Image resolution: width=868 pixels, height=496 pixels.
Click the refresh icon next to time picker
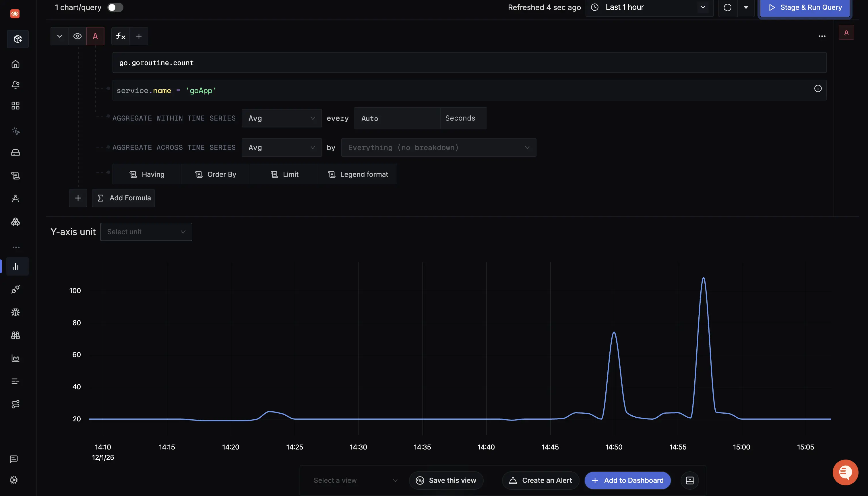pos(727,7)
